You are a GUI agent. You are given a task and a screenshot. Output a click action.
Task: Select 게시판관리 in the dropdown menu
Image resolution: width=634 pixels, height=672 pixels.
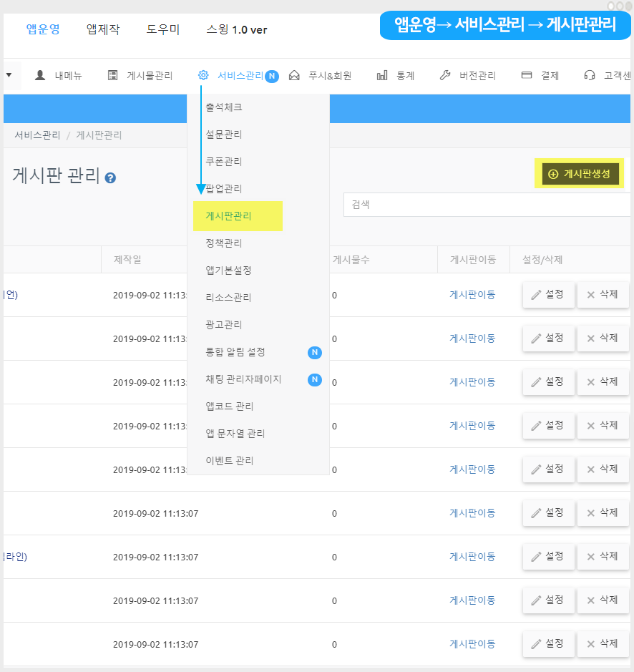coord(229,216)
